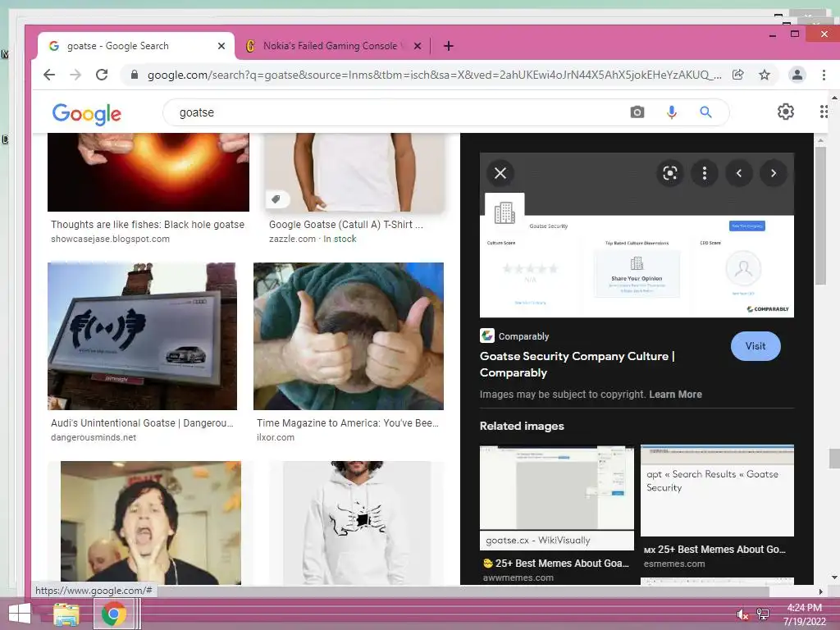Reload the page with refresh icon
The image size is (840, 630).
[x=102, y=75]
